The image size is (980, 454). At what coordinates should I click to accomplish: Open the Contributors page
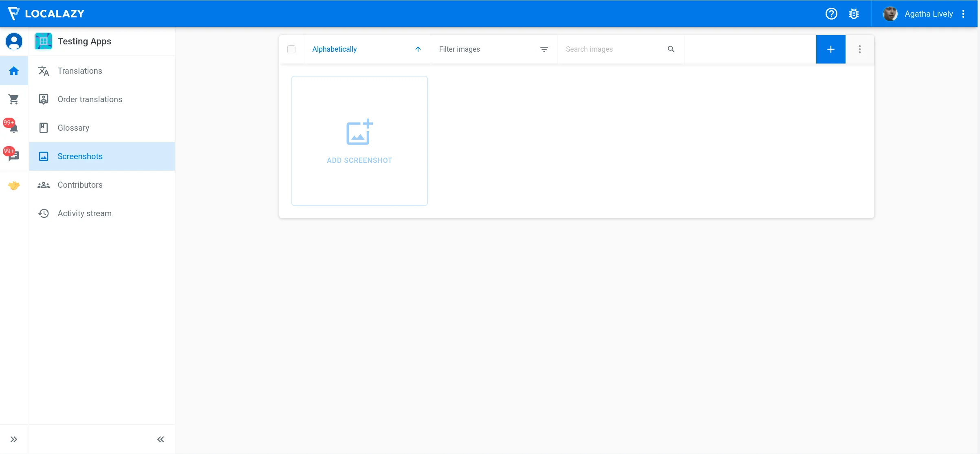80,185
